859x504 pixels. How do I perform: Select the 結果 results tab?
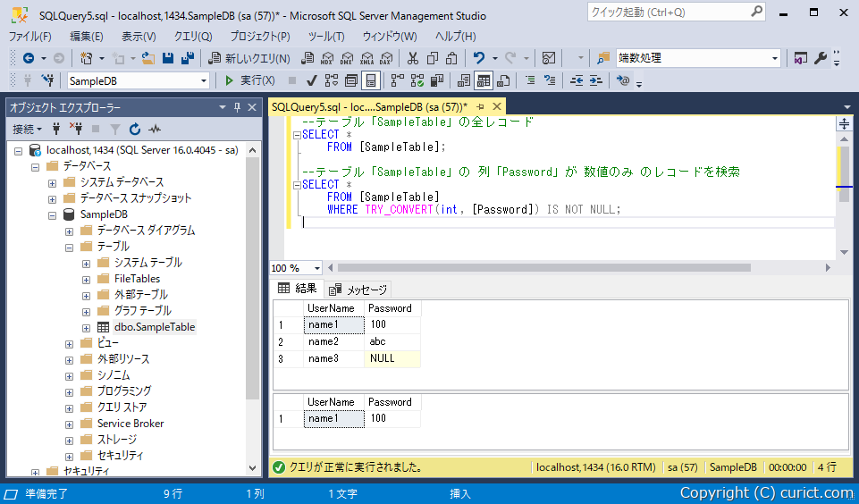[298, 289]
